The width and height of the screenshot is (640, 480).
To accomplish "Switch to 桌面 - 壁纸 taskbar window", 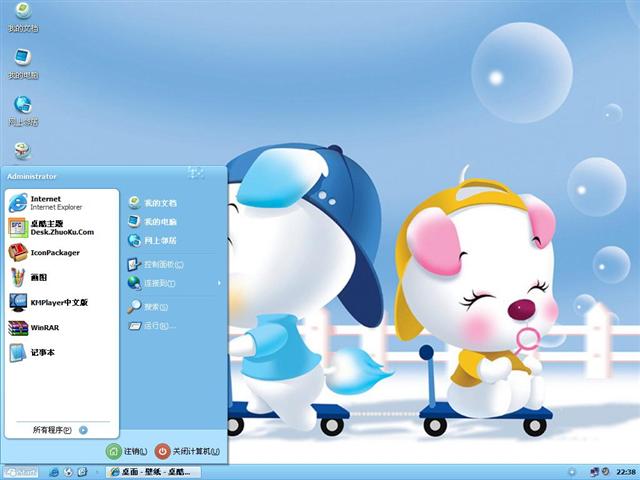I will click(x=153, y=472).
